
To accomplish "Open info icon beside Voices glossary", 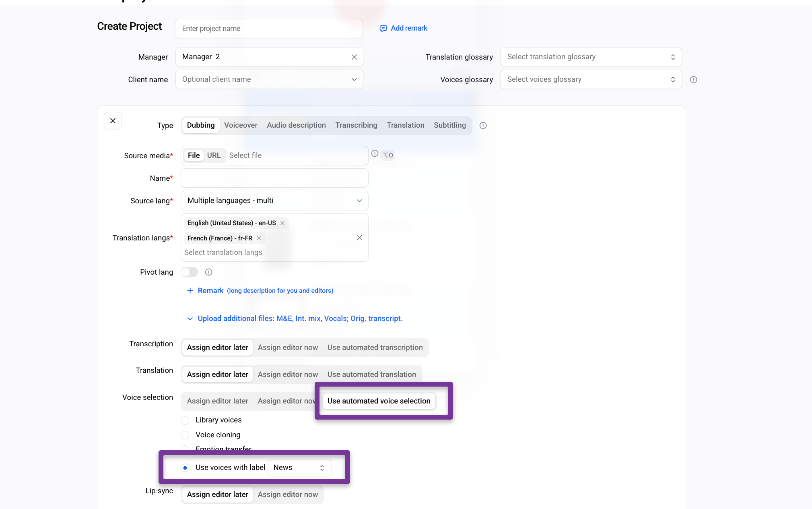I will (693, 80).
